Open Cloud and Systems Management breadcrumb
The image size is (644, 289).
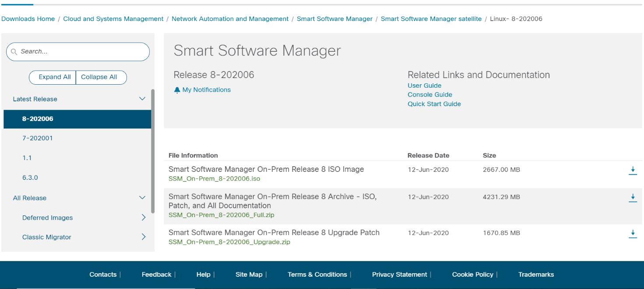coord(113,19)
